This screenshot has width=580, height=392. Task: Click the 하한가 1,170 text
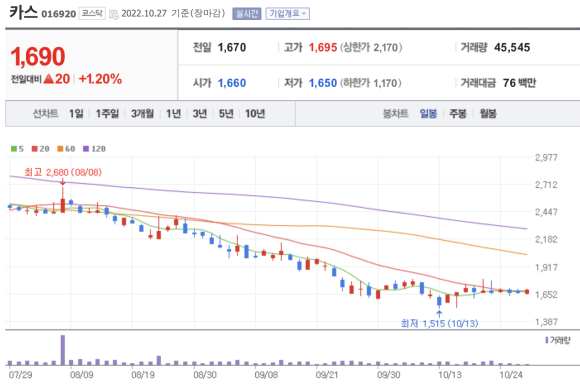[371, 83]
